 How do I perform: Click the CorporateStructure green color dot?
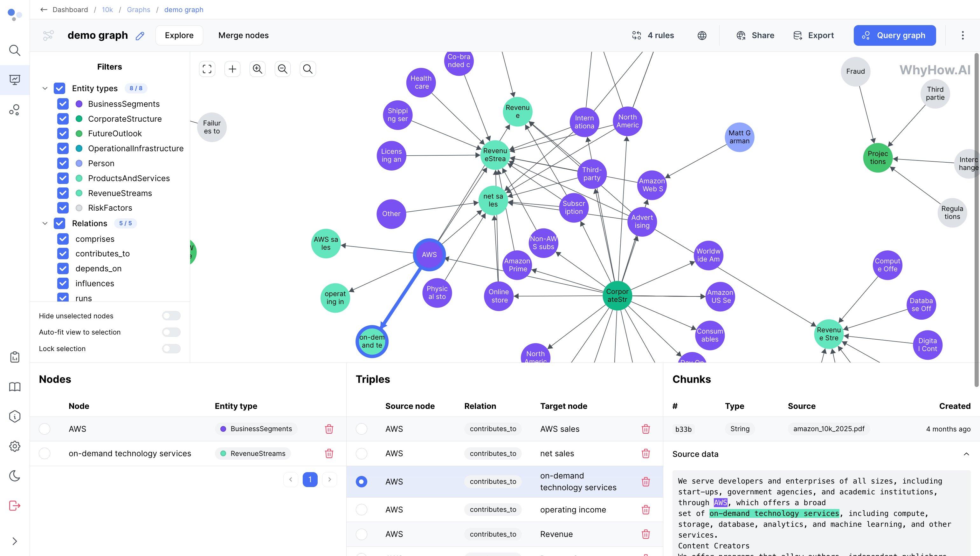(x=79, y=119)
